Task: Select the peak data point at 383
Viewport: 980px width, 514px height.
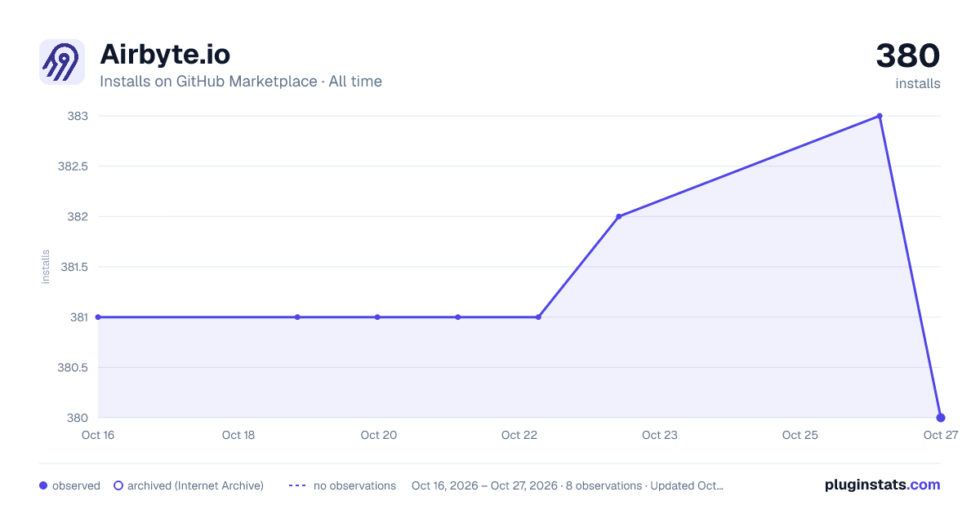Action: 880,116
